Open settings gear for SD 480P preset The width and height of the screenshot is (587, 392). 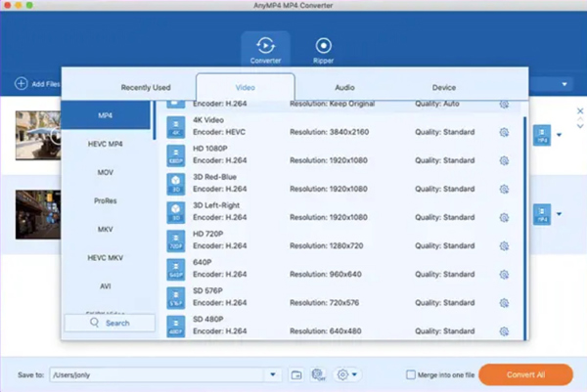point(504,331)
